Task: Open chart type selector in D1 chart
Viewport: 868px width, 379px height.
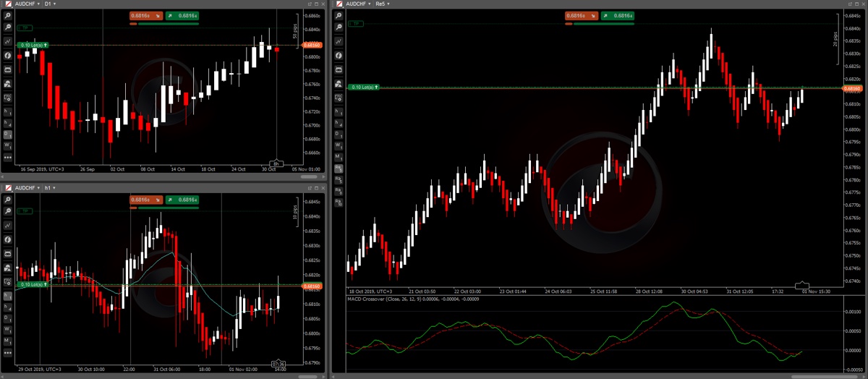Action: 7,41
